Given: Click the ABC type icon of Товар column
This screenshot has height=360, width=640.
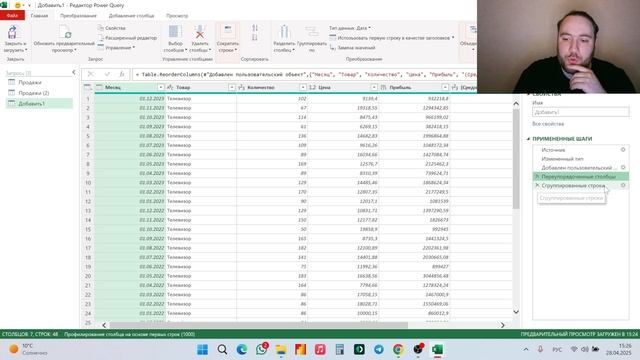Looking at the screenshot, I should [x=170, y=87].
